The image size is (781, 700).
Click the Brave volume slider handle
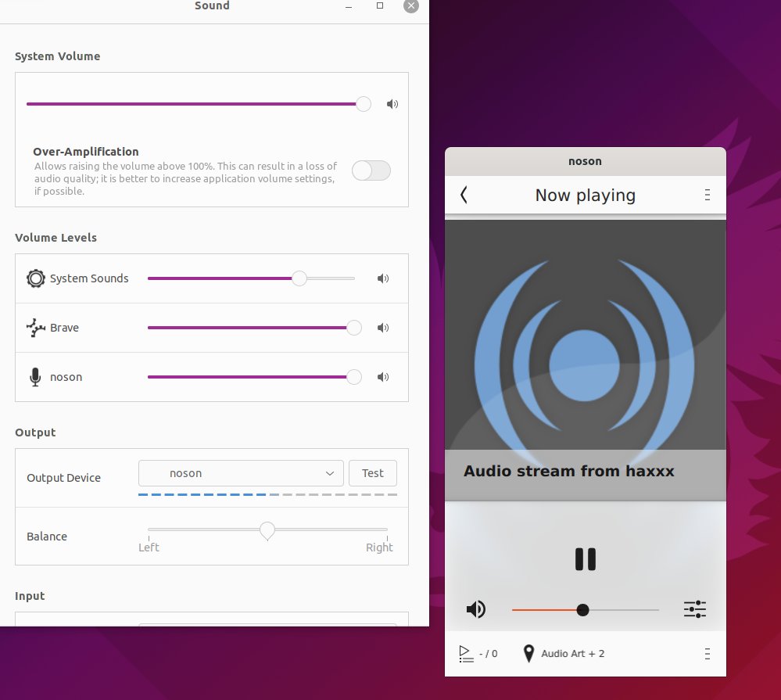point(354,328)
